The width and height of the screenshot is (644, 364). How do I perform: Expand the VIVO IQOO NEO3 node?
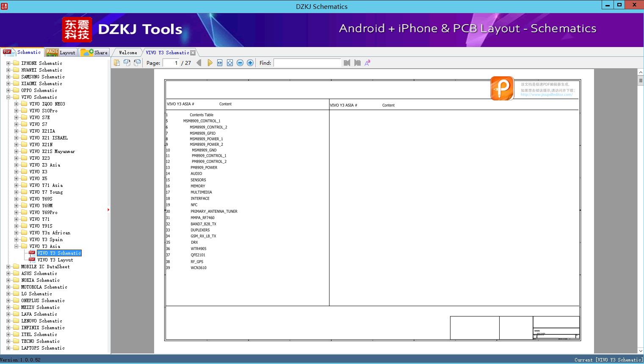[x=16, y=104]
